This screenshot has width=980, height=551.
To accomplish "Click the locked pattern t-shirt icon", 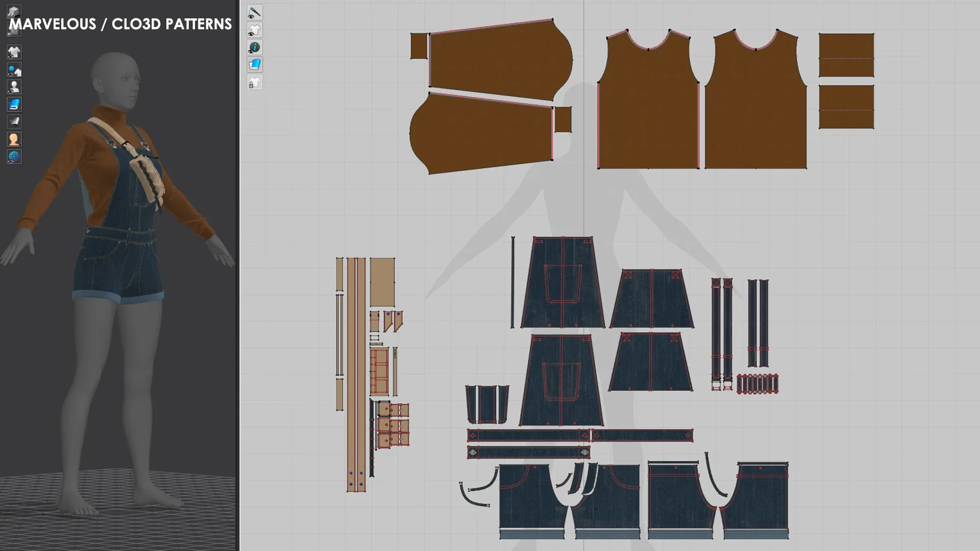I will click(x=255, y=82).
